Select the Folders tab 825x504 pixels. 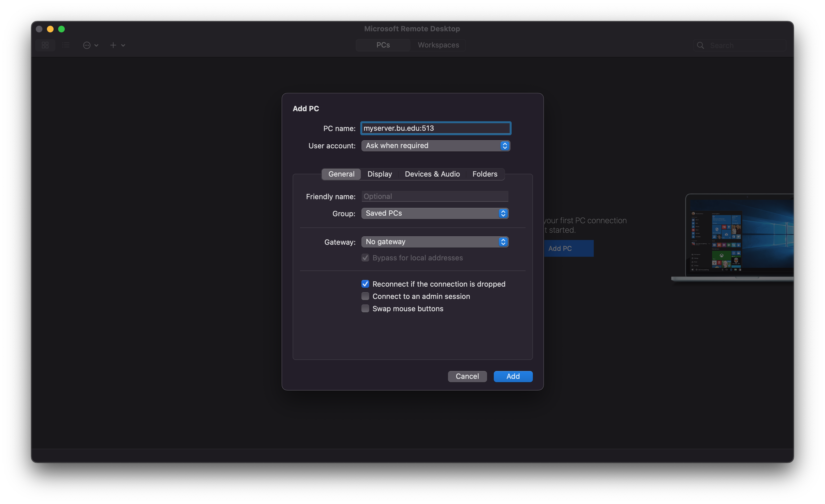[x=485, y=174]
